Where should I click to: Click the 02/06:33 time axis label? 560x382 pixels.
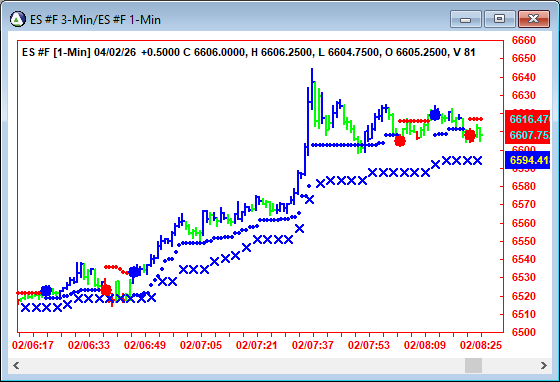click(x=89, y=345)
